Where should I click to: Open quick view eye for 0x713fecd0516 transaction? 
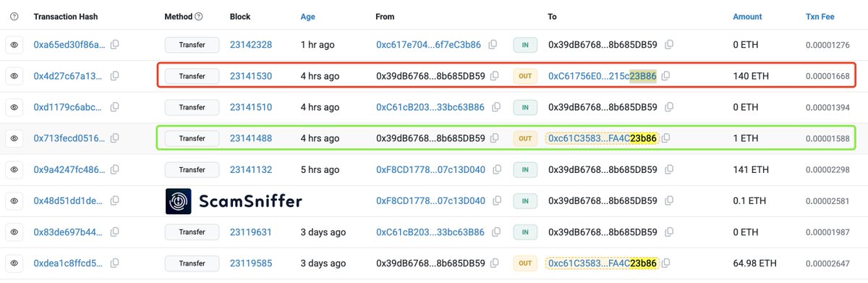(13, 138)
